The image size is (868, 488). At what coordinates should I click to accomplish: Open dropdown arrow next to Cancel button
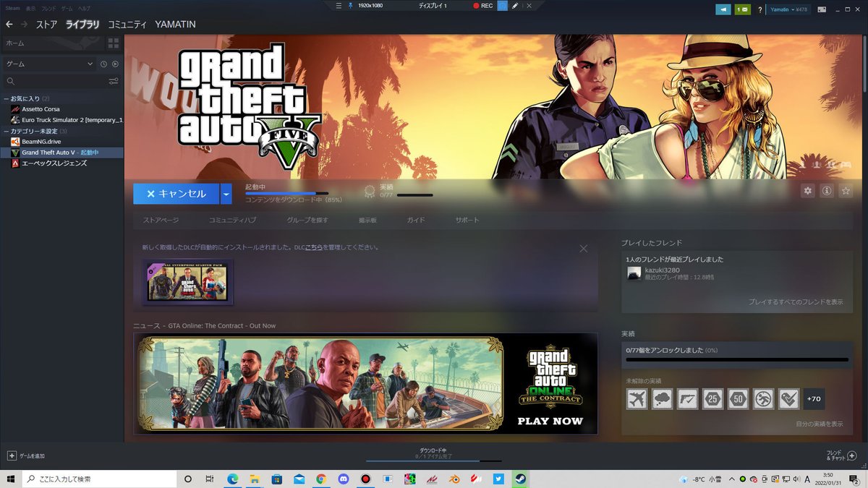(x=226, y=194)
